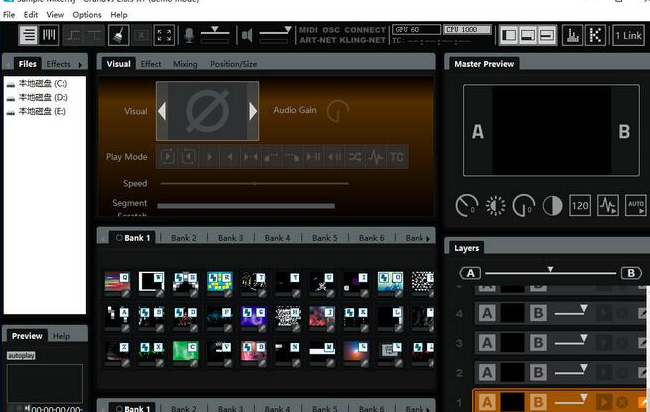Assign layer 4 to side A
This screenshot has width=650, height=412.
pyautogui.click(x=487, y=313)
